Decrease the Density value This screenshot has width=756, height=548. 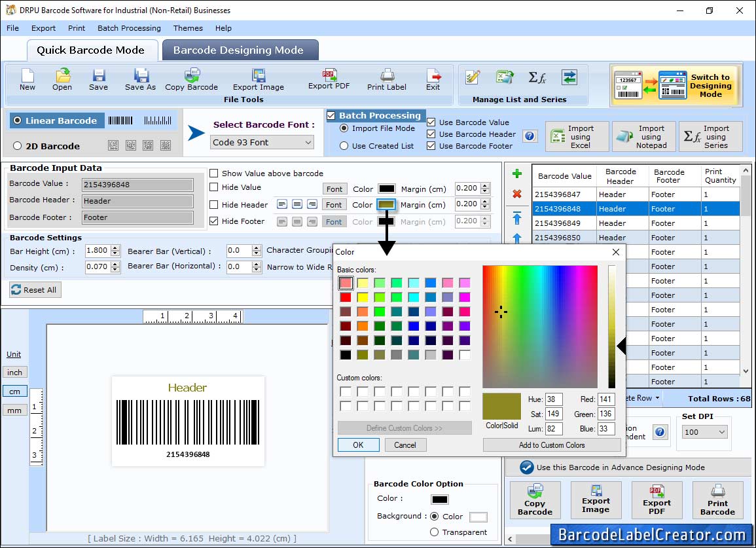pos(115,270)
